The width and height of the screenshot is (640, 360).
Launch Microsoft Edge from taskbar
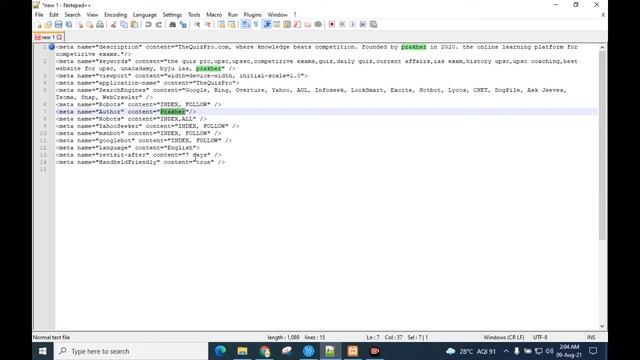220,351
